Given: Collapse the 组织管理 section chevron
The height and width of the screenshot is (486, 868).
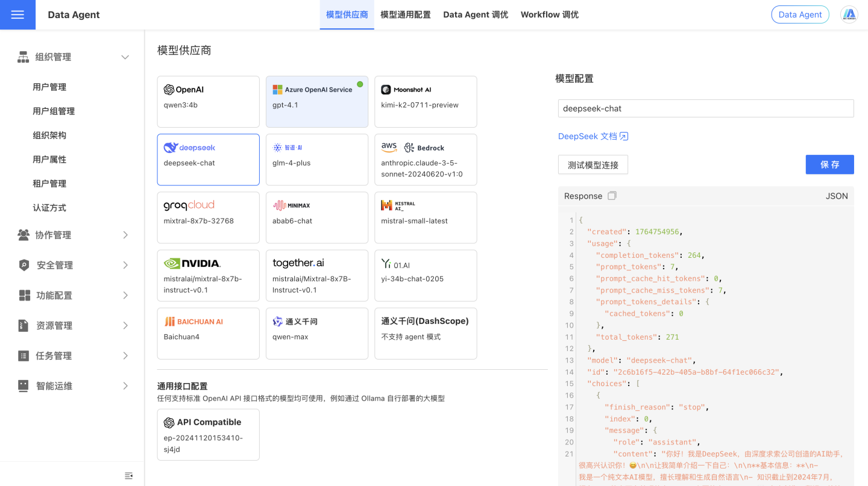Looking at the screenshot, I should pos(125,57).
